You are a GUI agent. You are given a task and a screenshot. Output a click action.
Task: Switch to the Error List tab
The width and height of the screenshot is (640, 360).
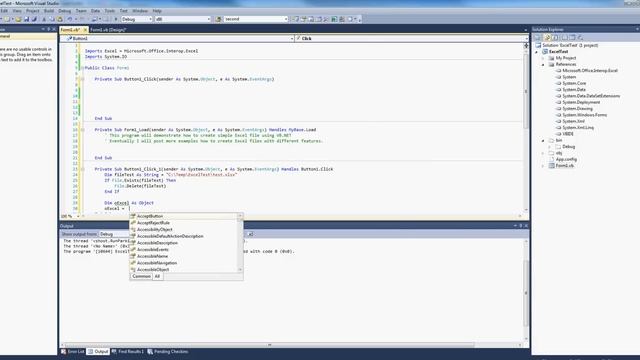[73, 351]
